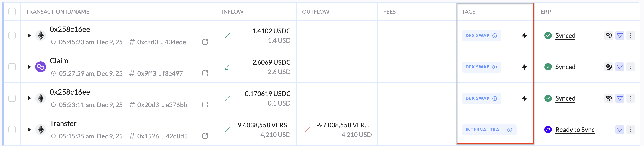Click the INFLOW column header
644x146 pixels.
(232, 12)
